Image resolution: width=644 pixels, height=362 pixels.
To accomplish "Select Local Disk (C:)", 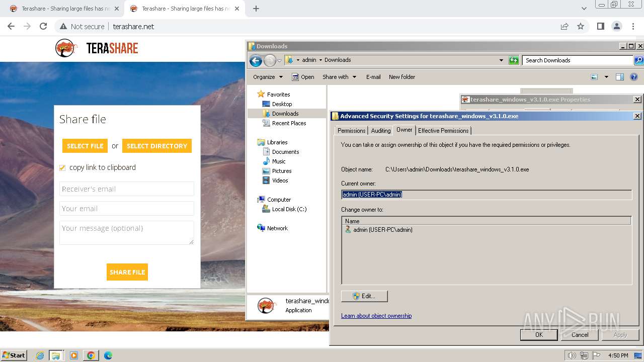I will [x=289, y=209].
